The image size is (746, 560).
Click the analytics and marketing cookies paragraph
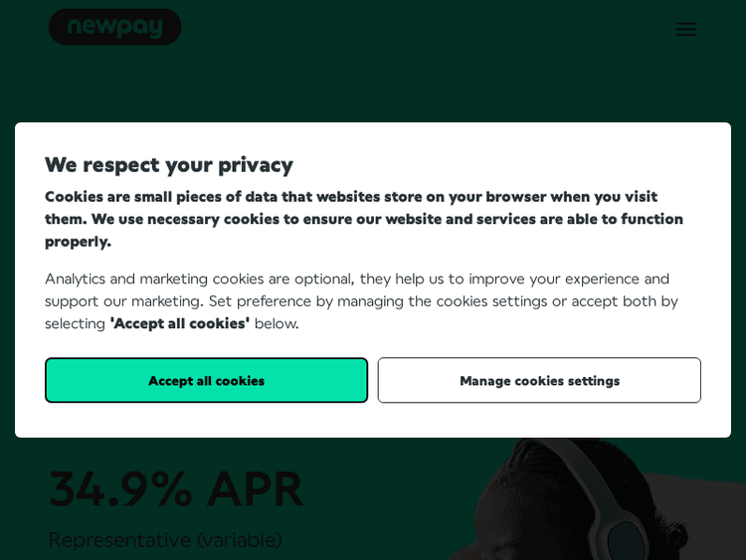tap(361, 300)
